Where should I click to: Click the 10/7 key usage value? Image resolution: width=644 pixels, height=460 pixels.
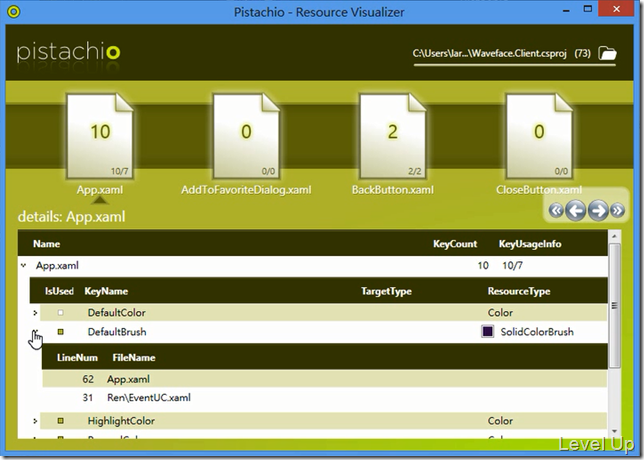[x=513, y=266]
